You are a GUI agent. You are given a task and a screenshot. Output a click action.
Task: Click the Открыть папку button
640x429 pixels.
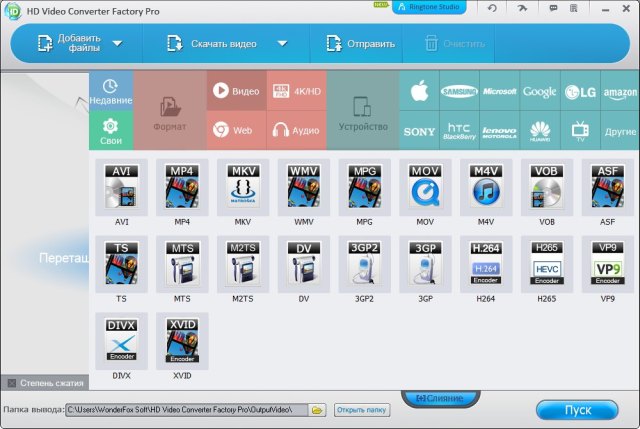tap(361, 410)
